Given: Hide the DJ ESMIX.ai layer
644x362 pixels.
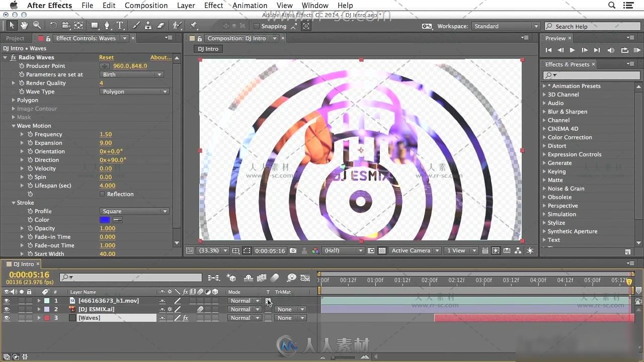Looking at the screenshot, I should 7,309.
